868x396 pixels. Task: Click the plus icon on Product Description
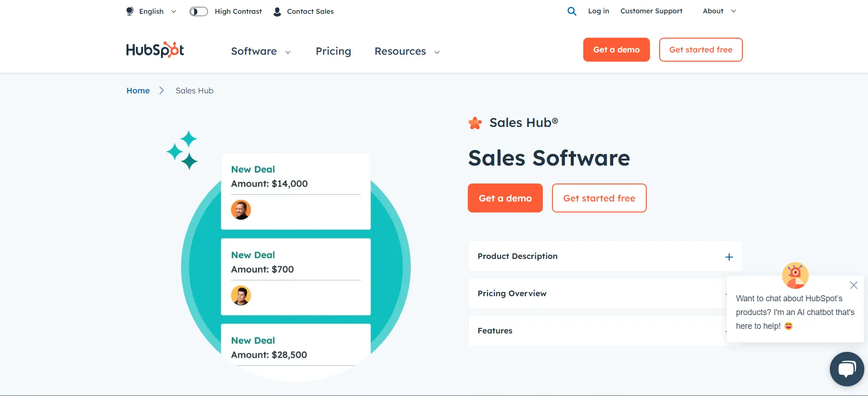(729, 257)
